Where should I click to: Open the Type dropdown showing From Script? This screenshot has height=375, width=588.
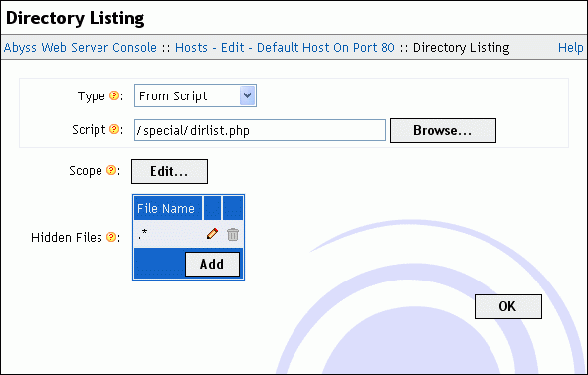tap(195, 95)
